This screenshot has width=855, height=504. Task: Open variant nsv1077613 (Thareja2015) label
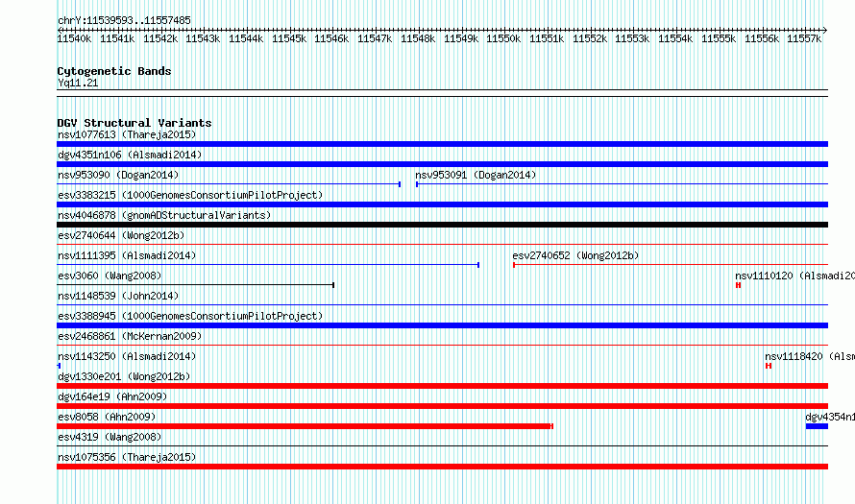[127, 134]
